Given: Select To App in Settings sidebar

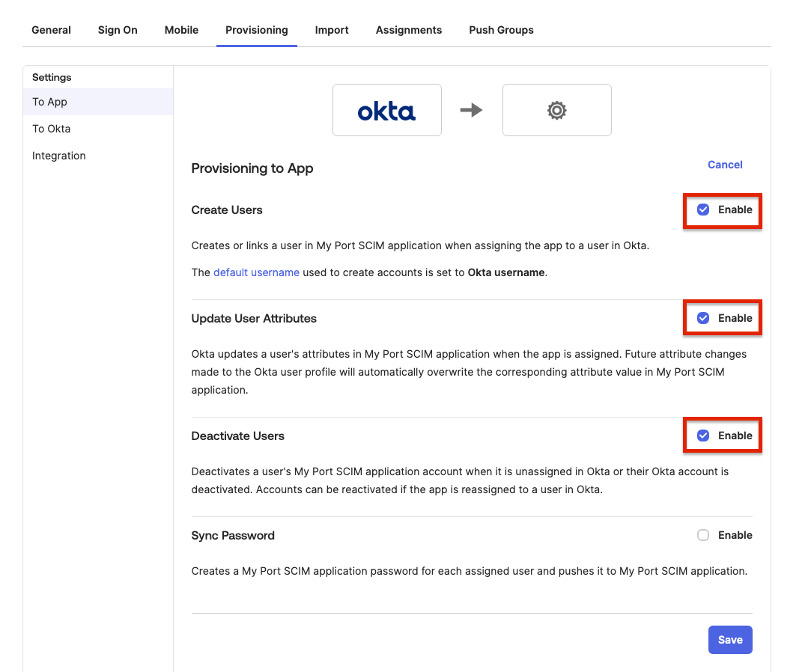Looking at the screenshot, I should (98, 102).
